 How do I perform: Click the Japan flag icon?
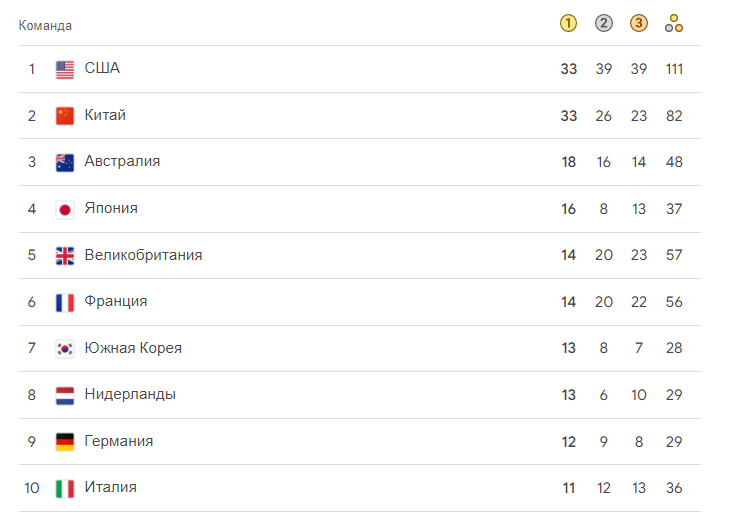click(x=65, y=209)
